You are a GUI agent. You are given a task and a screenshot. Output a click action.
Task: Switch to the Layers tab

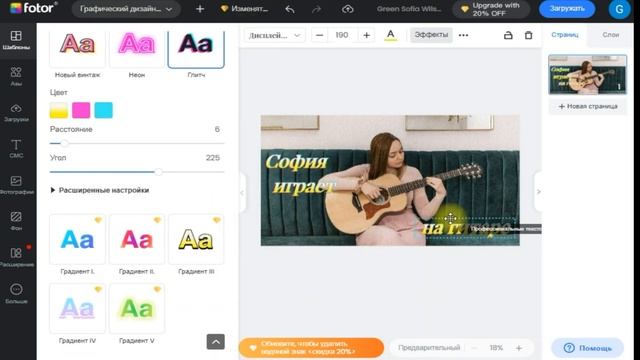pos(611,35)
